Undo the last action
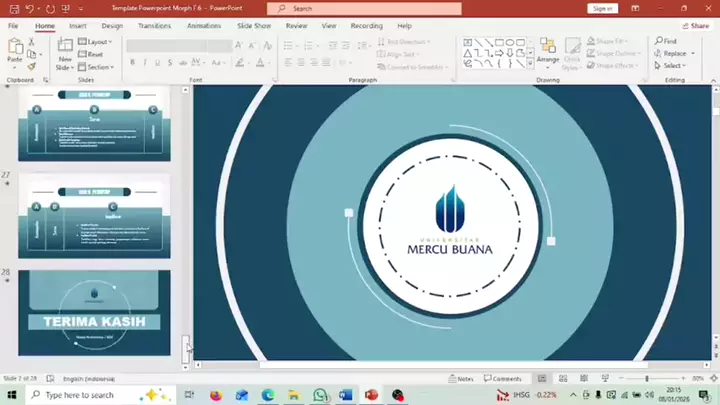Viewport: 720px width, 405px height. [x=29, y=9]
